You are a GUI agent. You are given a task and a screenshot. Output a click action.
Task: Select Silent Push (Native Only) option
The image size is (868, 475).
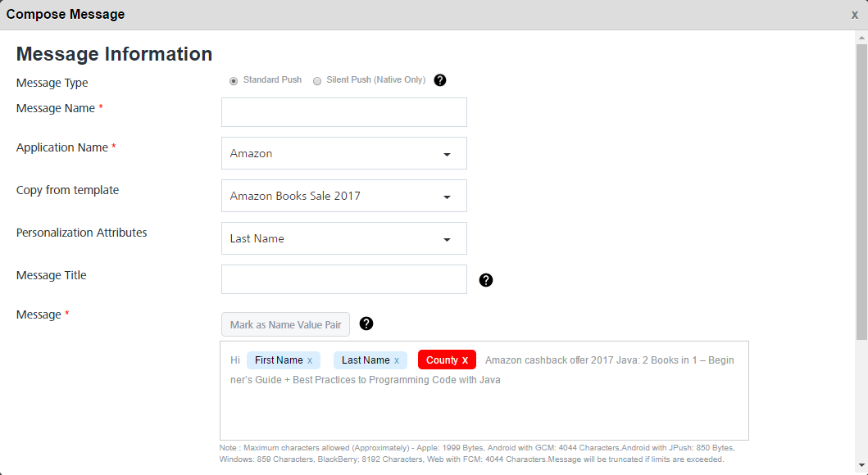point(317,81)
